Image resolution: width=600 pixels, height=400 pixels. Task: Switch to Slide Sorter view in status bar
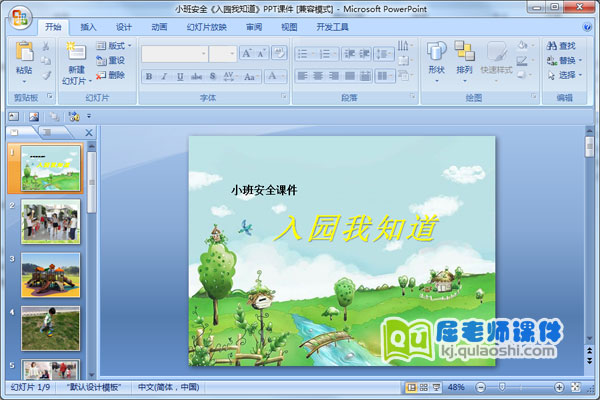424,387
